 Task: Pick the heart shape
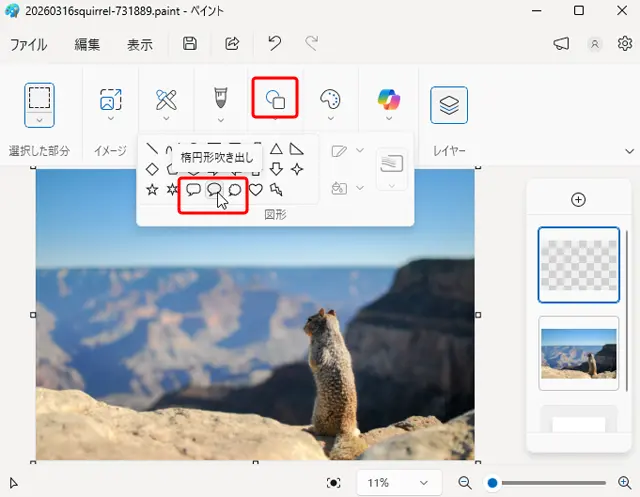[256, 190]
